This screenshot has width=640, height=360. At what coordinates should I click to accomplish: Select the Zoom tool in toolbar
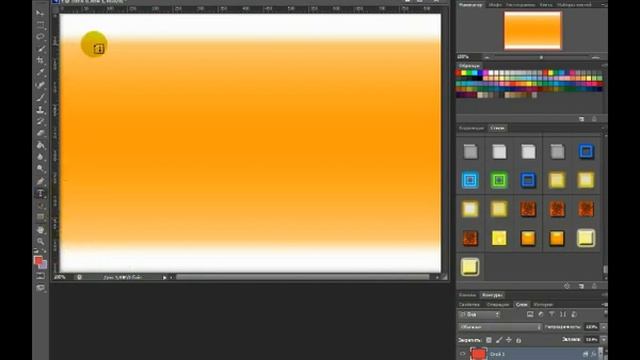pyautogui.click(x=40, y=242)
